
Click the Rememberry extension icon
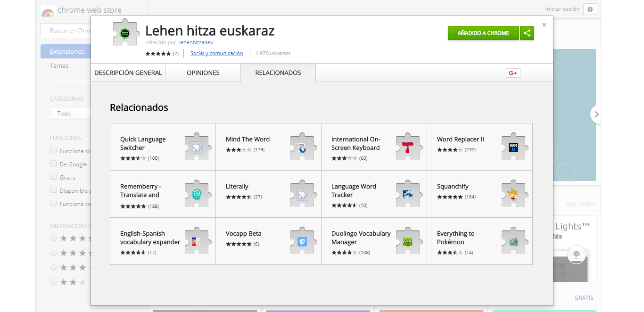coord(197,194)
